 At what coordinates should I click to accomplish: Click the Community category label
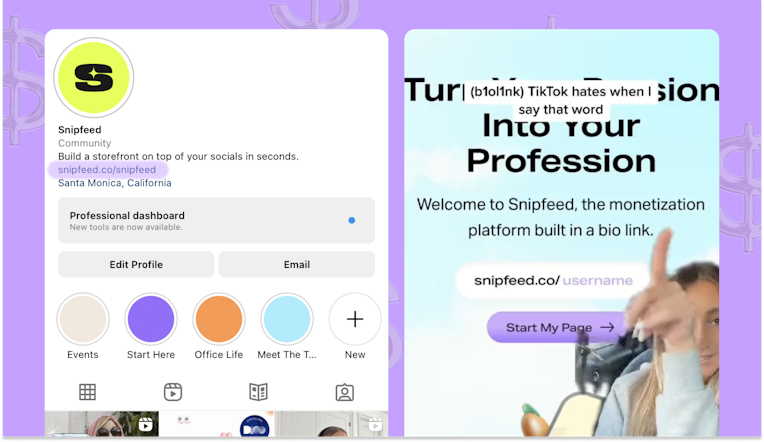click(x=85, y=143)
